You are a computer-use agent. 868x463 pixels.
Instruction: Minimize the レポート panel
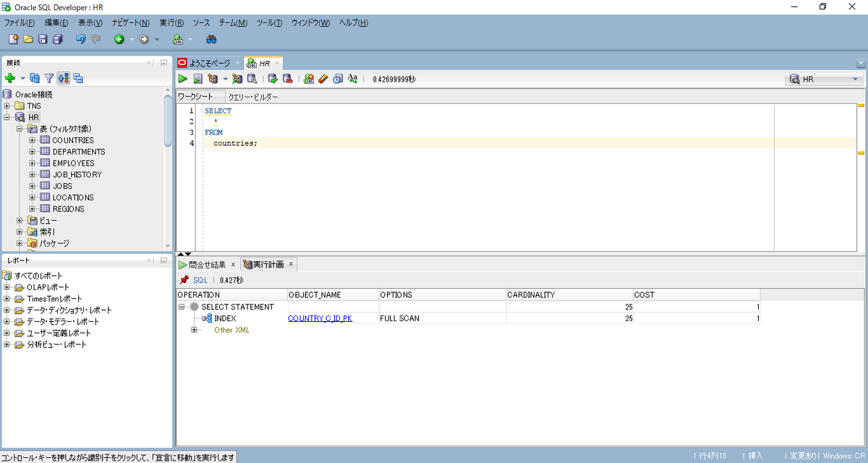click(164, 260)
